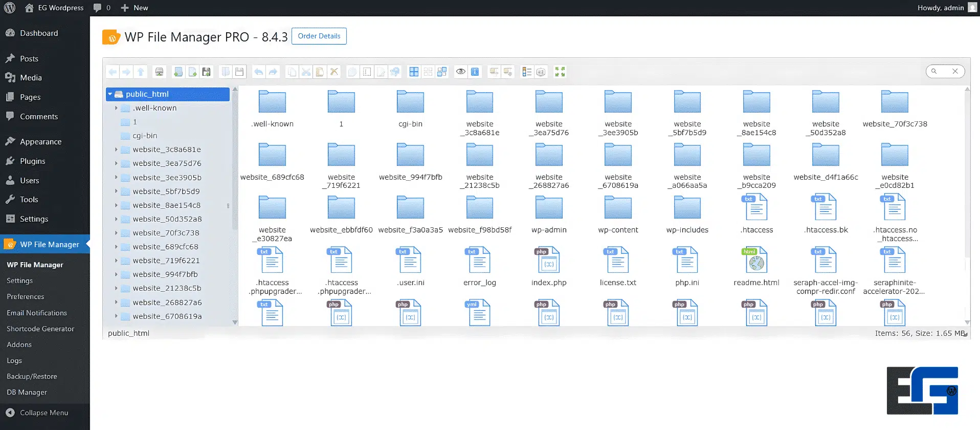
Task: Toggle the preview eye icon
Action: (461, 72)
